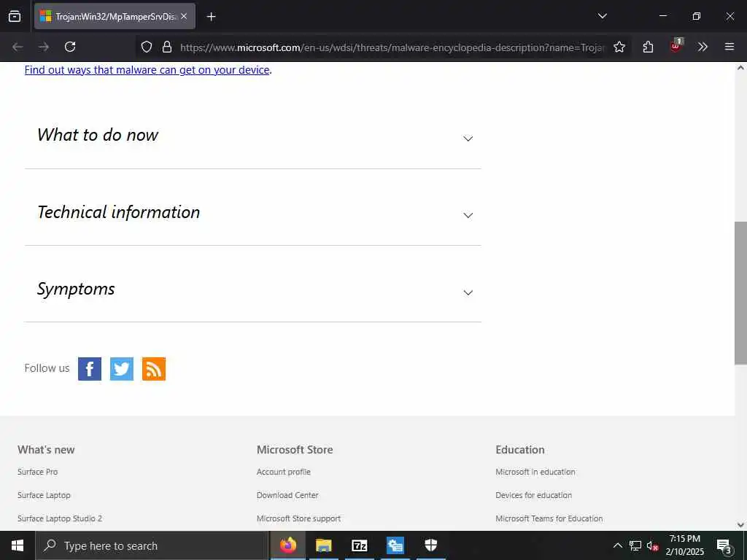Open Windows Security shield in taskbar
The image size is (747, 560).
430,545
